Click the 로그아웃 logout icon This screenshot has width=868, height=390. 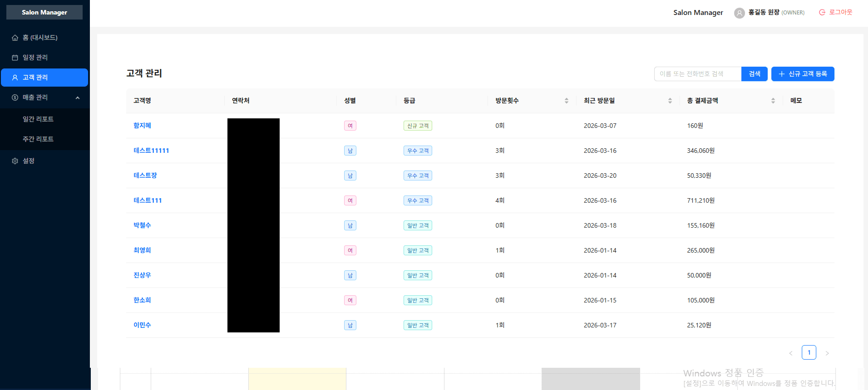[822, 12]
